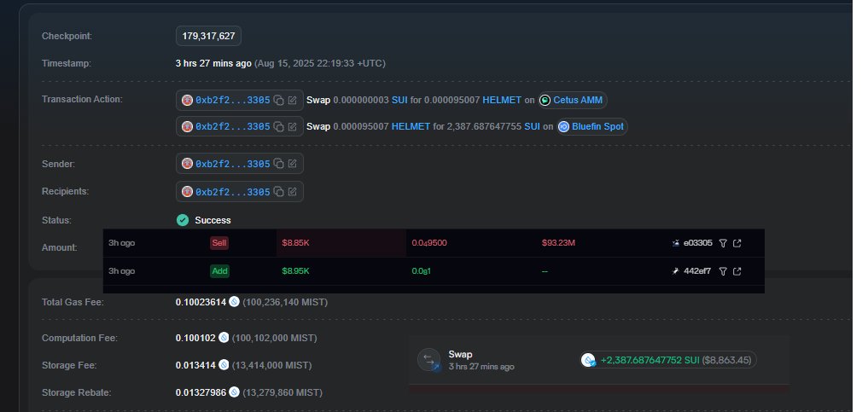The image size is (868, 412).
Task: Copy address in second Transaction Action row
Action: 279,126
